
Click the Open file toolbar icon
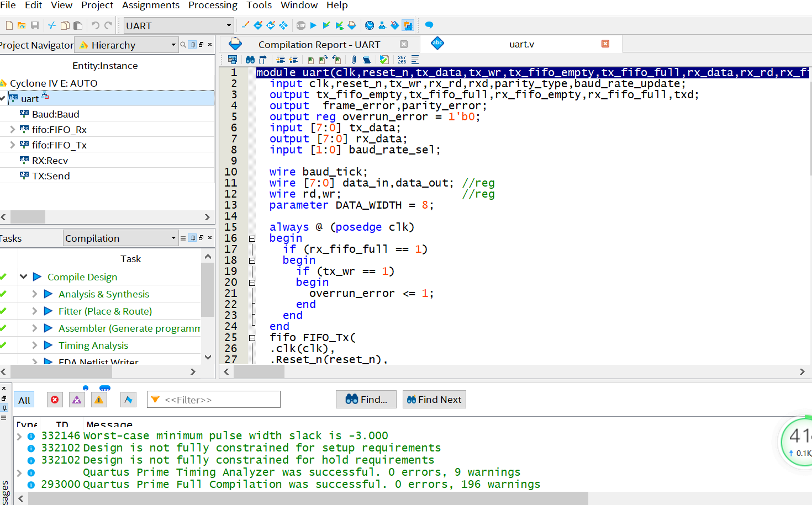22,25
